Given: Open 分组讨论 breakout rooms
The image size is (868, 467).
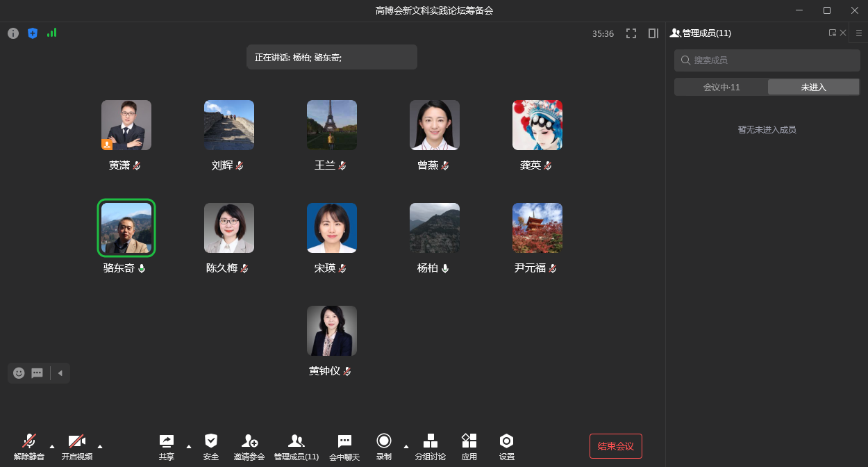Looking at the screenshot, I should (x=431, y=447).
